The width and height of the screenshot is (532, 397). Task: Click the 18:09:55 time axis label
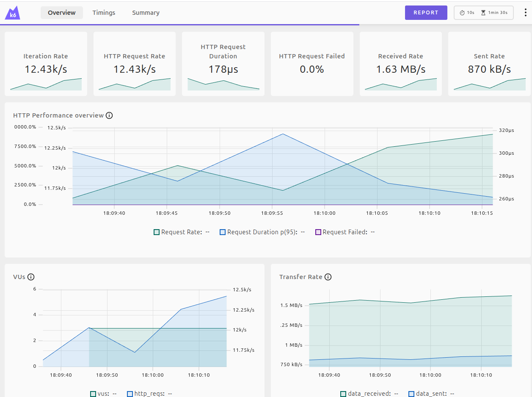pyautogui.click(x=272, y=213)
